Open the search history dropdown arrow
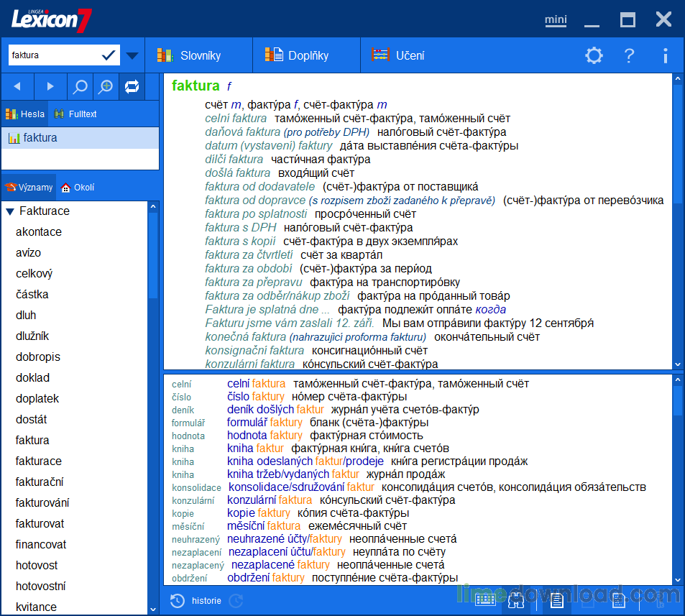Viewport: 685px width, 616px height. 132,55
